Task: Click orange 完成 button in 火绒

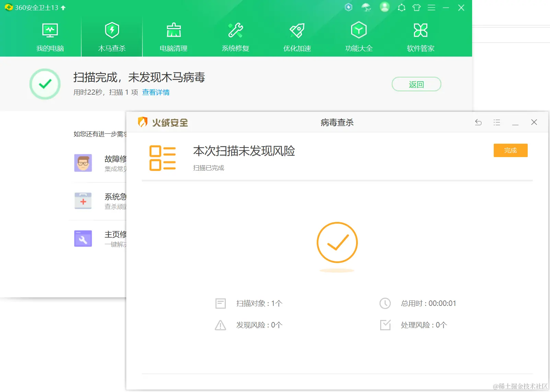Action: coord(511,150)
